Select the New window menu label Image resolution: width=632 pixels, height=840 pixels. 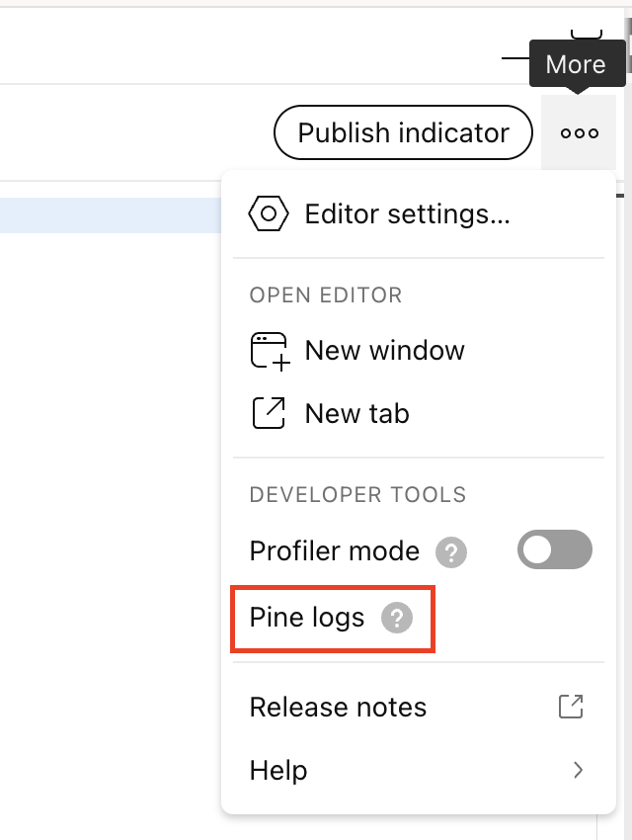(384, 351)
